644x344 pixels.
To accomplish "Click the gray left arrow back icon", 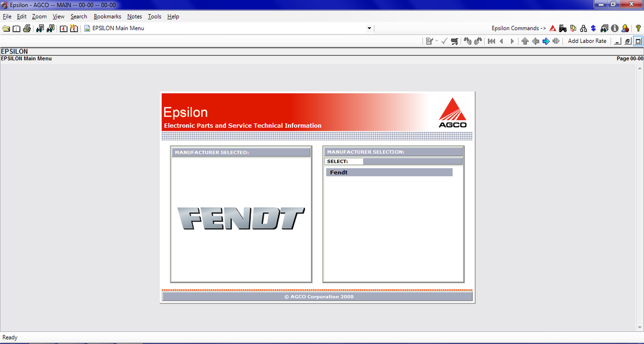I will click(x=536, y=41).
